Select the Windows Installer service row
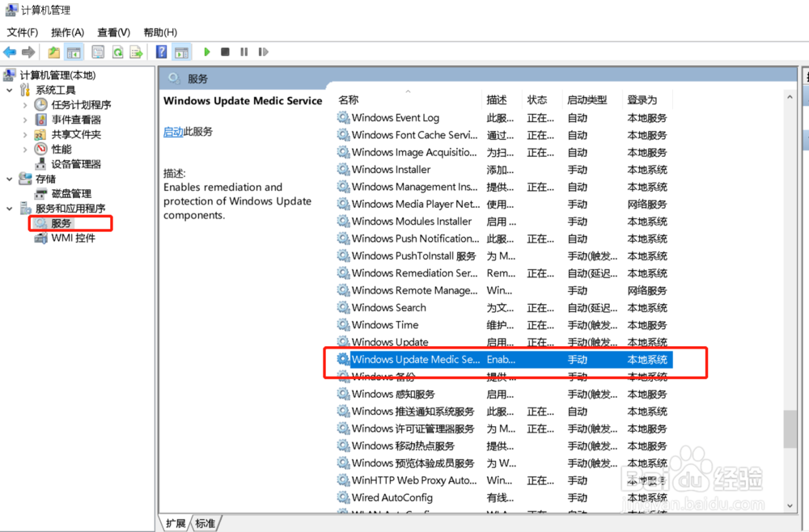This screenshot has width=809, height=532. [504, 170]
